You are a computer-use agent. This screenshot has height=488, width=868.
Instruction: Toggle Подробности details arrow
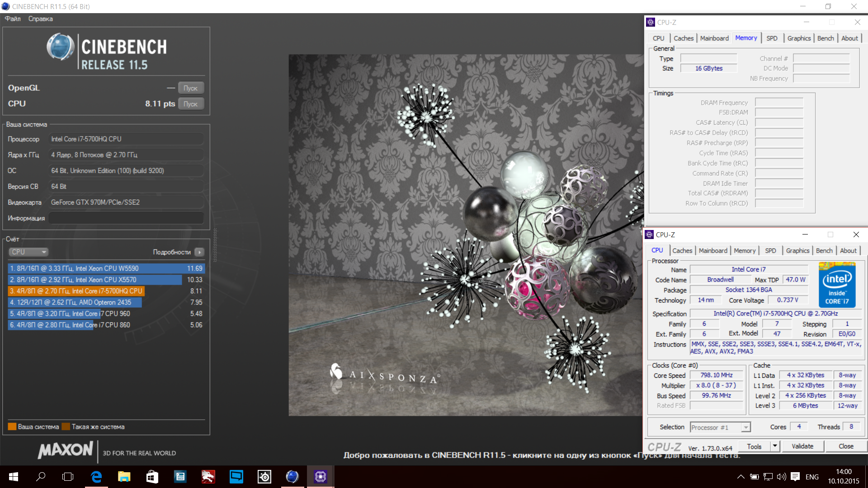tap(199, 252)
